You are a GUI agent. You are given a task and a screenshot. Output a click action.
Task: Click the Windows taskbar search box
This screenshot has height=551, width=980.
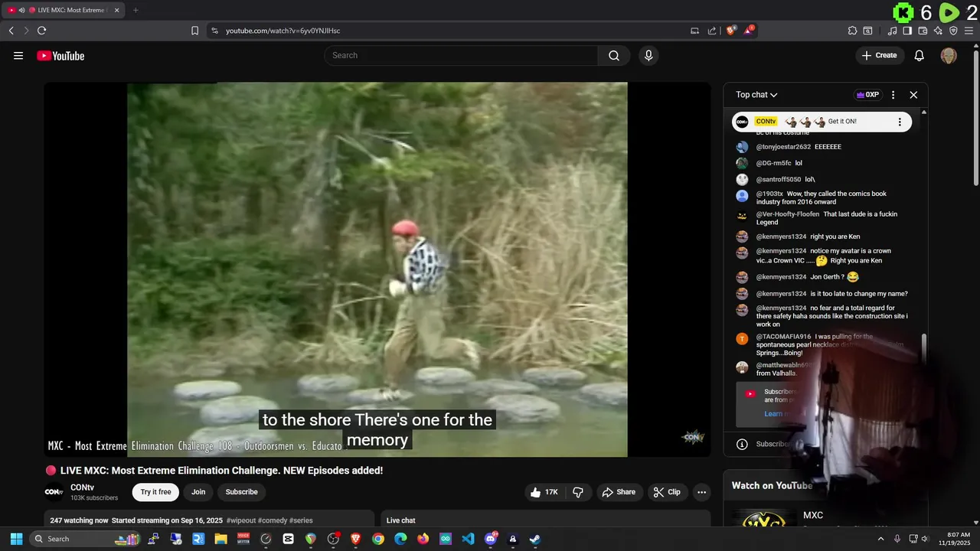tap(85, 539)
